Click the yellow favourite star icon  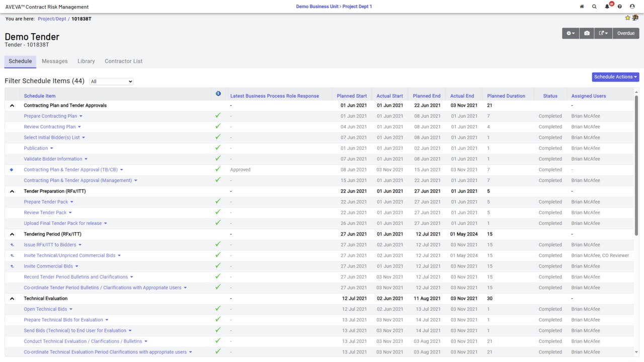click(627, 18)
